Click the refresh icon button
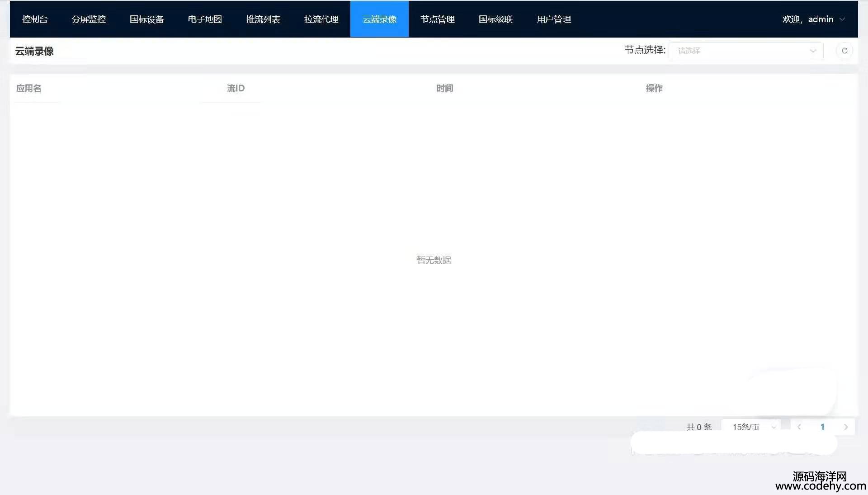Viewport: 868px width, 495px height. [844, 51]
